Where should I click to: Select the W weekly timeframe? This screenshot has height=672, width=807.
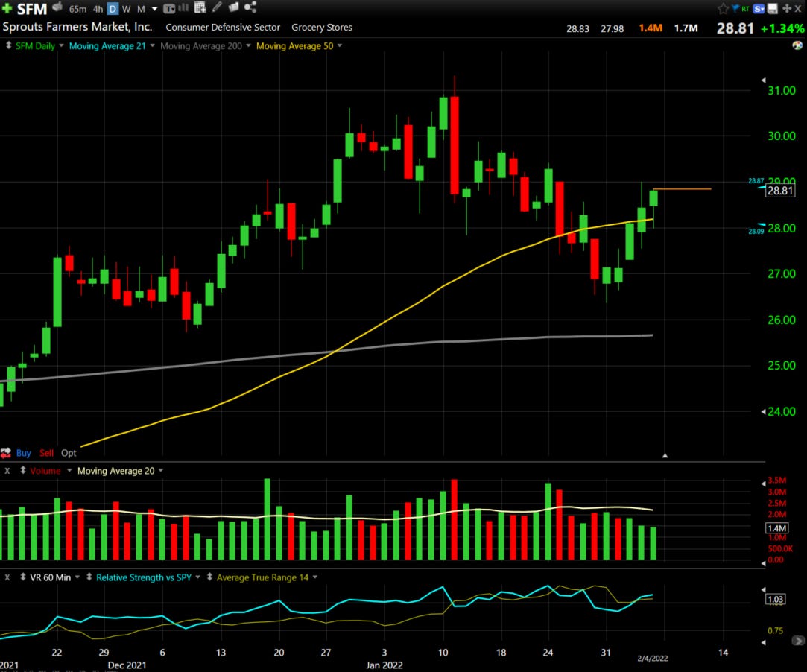126,9
